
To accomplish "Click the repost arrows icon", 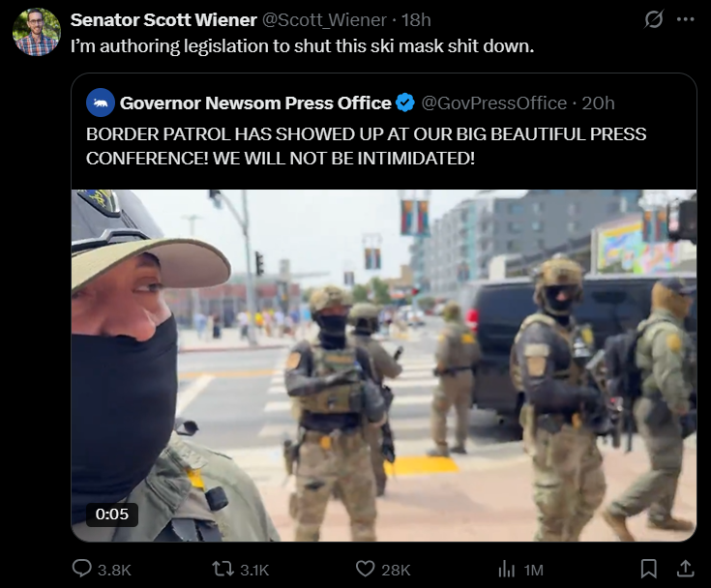I will tap(222, 569).
